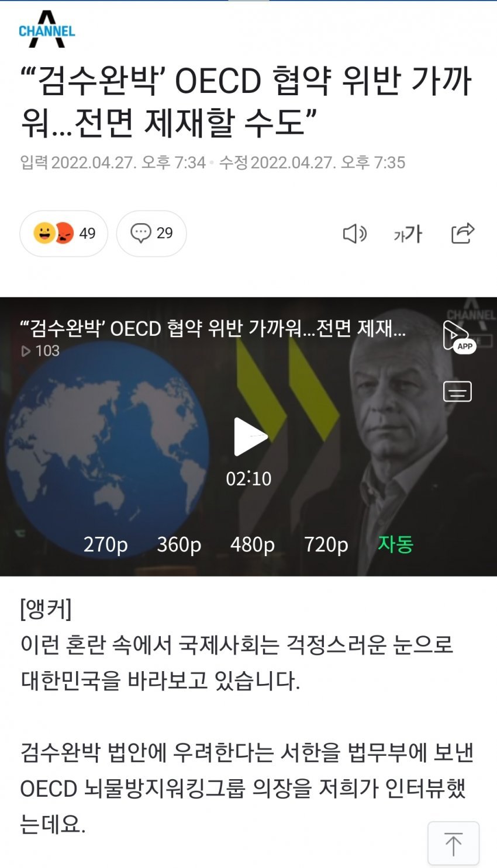This screenshot has width=497, height=868.
Task: Open the 가가 font size setting
Action: click(408, 234)
